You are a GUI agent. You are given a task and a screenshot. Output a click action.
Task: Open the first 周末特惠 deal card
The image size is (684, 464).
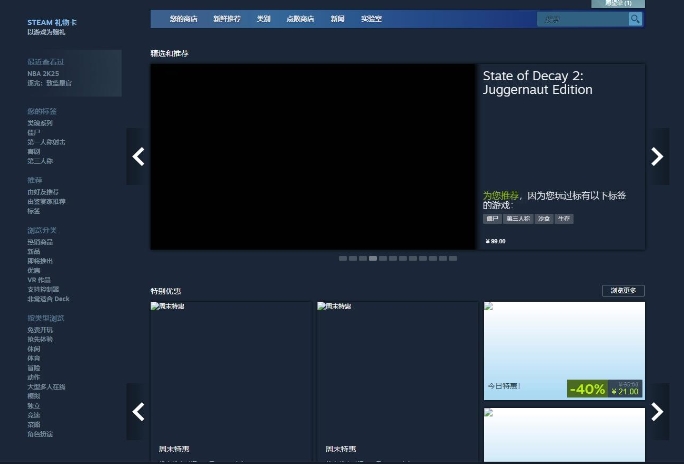tap(231, 382)
